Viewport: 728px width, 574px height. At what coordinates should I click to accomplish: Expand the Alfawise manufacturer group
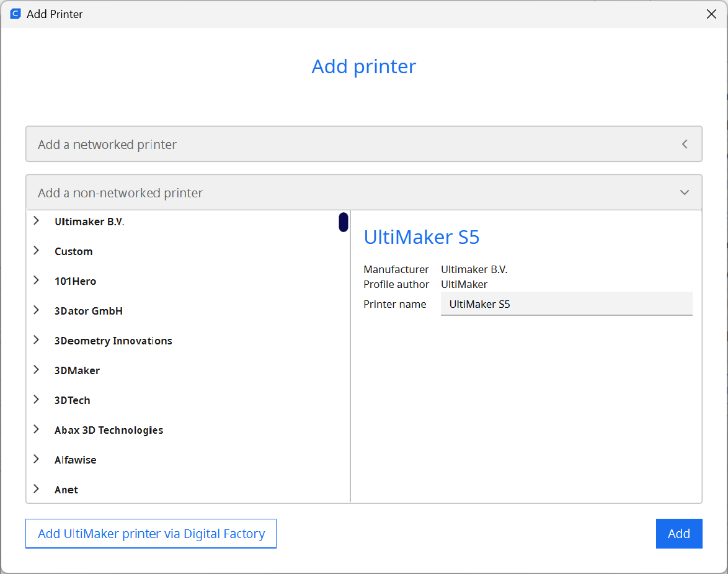click(36, 459)
